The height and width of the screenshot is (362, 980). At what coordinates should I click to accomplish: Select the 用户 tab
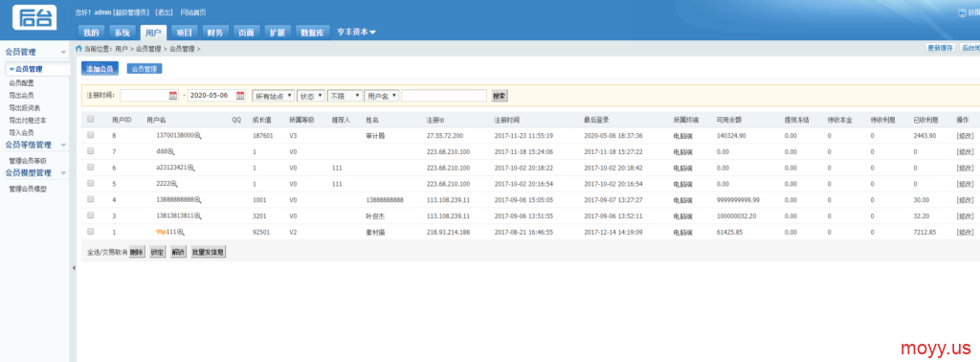tap(153, 33)
